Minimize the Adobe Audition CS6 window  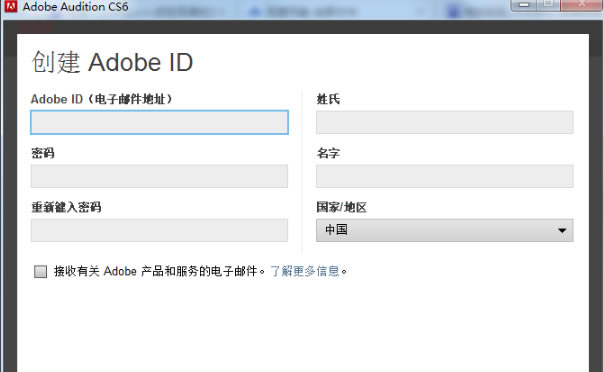(523, 5)
